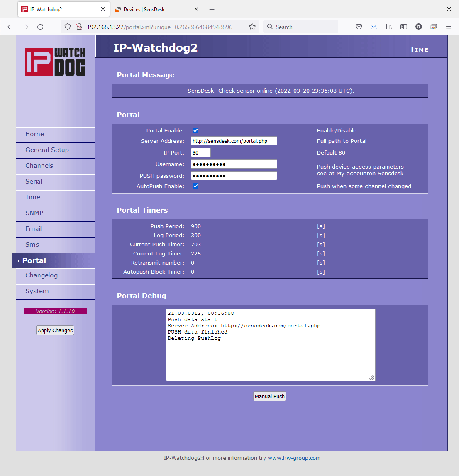Click the browser address bar URL
The height and width of the screenshot is (476, 459).
pyautogui.click(x=160, y=27)
